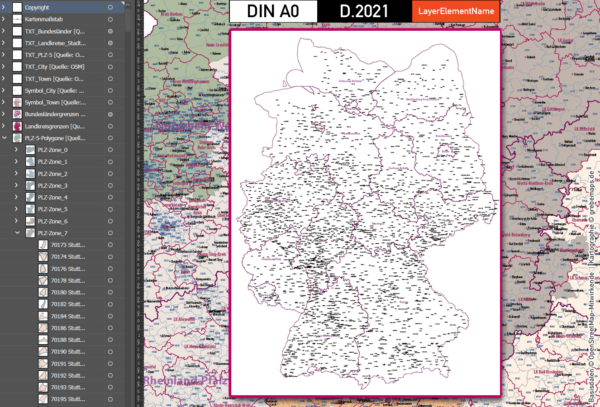
Task: Expand the TXT_City layer
Action: (x=3, y=67)
